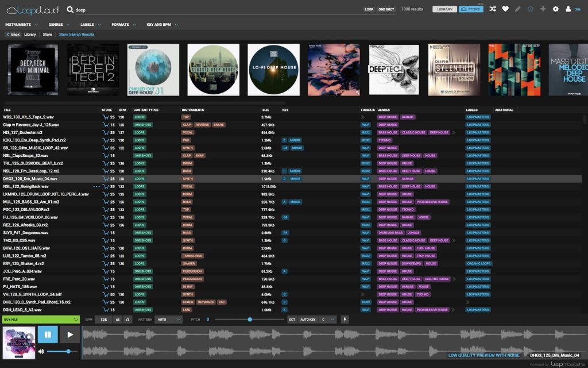This screenshot has height=368, width=588.
Task: Toggle the ONE SHOT filter
Action: (x=386, y=9)
